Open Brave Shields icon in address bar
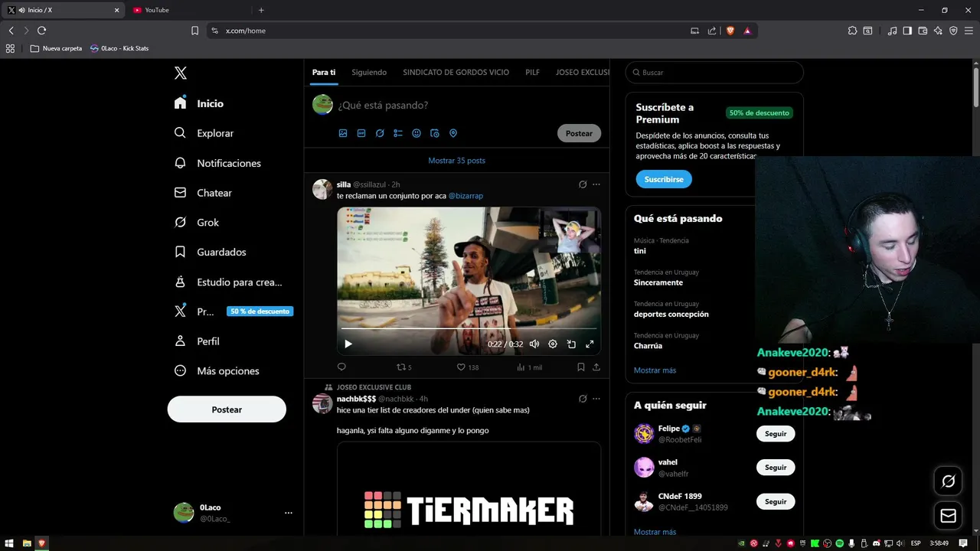The width and height of the screenshot is (980, 551). (730, 31)
